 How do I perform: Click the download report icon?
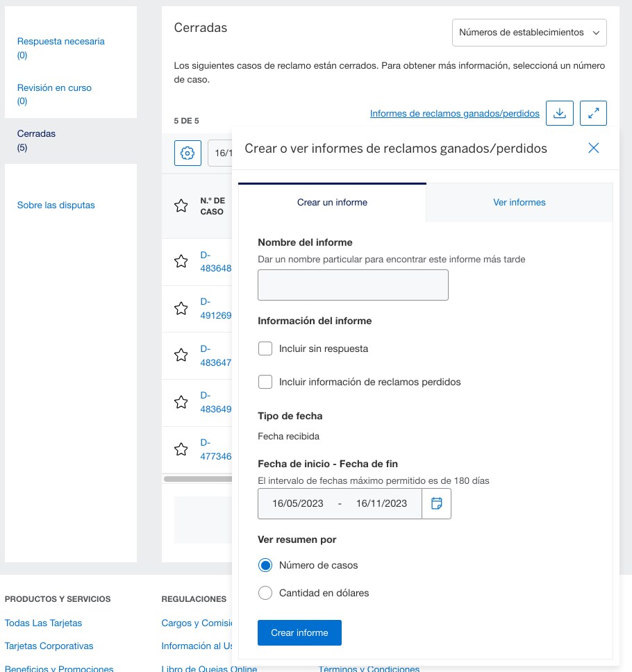pos(560,113)
